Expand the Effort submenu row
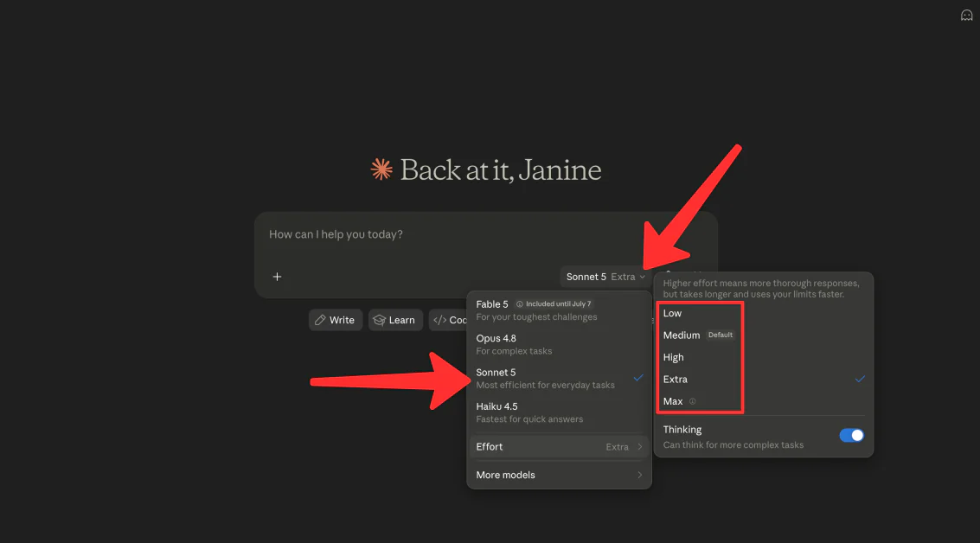This screenshot has height=543, width=980. (x=559, y=447)
